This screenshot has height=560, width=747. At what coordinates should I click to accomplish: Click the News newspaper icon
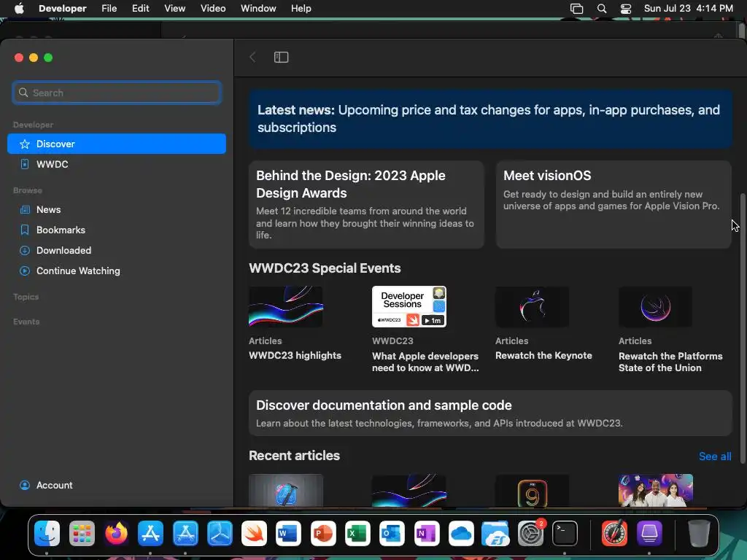25,209
